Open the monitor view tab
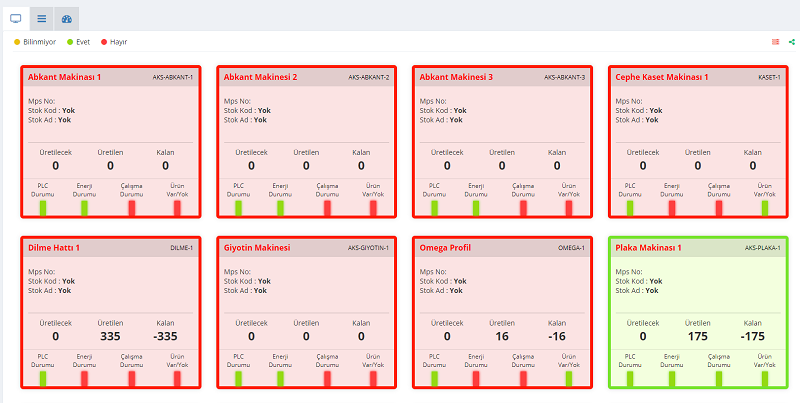Image resolution: width=800 pixels, height=403 pixels. click(x=16, y=18)
